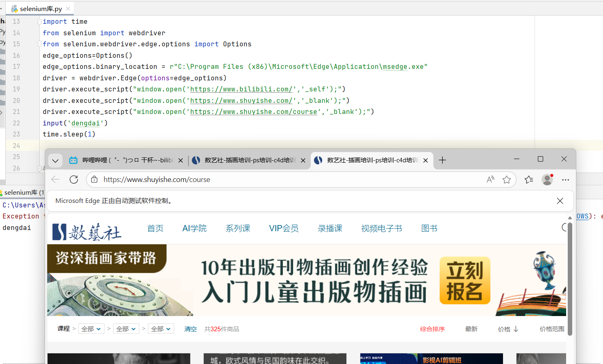
Task: Click the 数艺社 site logo
Action: (87, 232)
